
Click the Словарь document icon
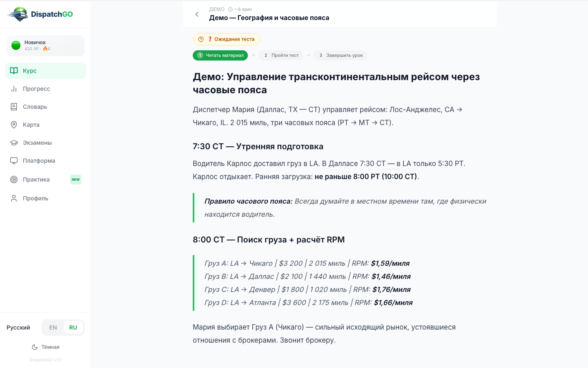(x=14, y=107)
